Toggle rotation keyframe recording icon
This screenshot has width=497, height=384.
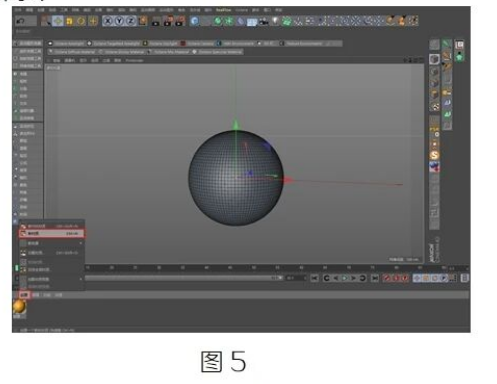[435, 278]
